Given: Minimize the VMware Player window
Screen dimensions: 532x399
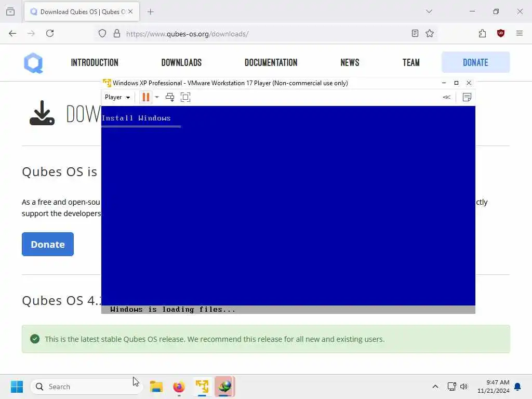Looking at the screenshot, I should 444,83.
